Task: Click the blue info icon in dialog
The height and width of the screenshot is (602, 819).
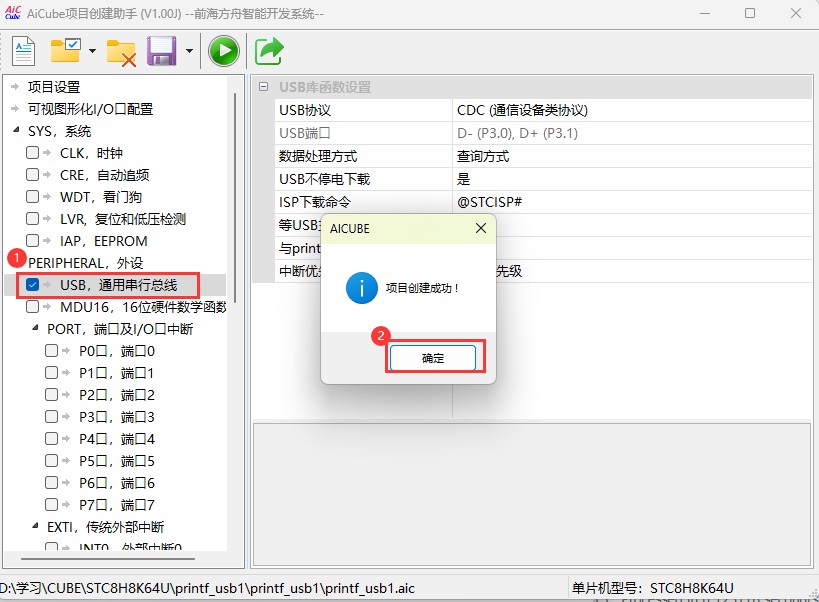Action: 361,288
